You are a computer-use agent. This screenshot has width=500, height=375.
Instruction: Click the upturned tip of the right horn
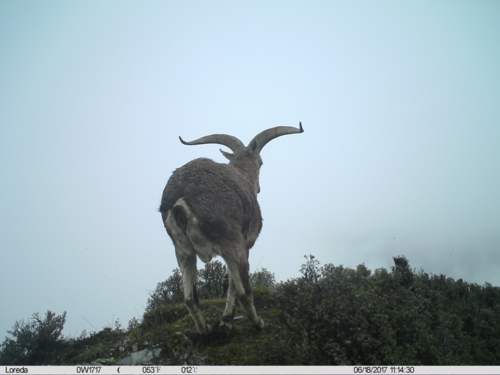pos(301,127)
